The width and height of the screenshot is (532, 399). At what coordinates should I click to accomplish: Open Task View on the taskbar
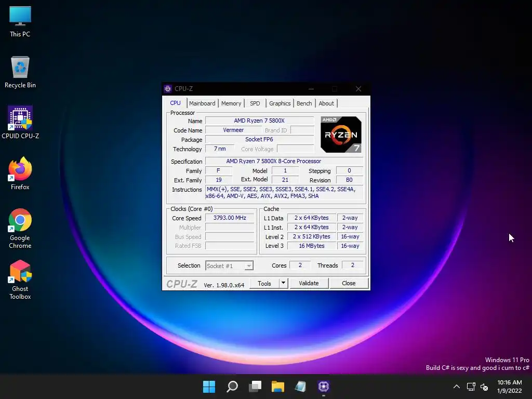(255, 387)
